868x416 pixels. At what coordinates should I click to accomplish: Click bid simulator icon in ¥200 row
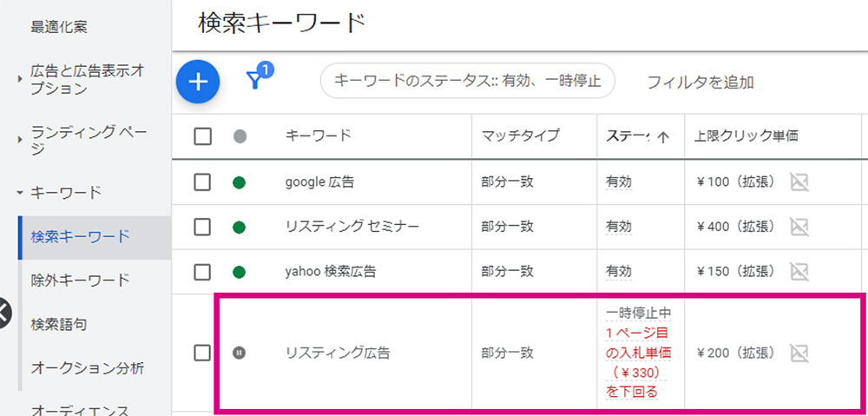pyautogui.click(x=799, y=353)
